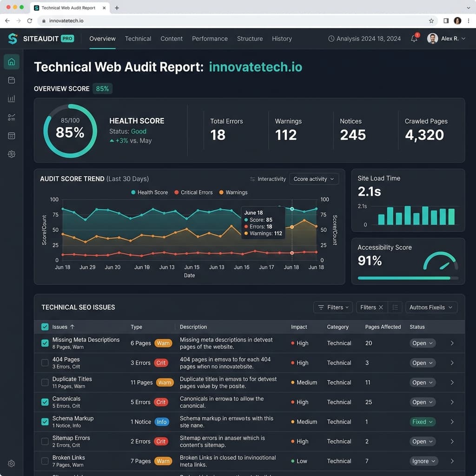The image size is (476, 476).
Task: Switch to the Technical tab
Action: (138, 39)
